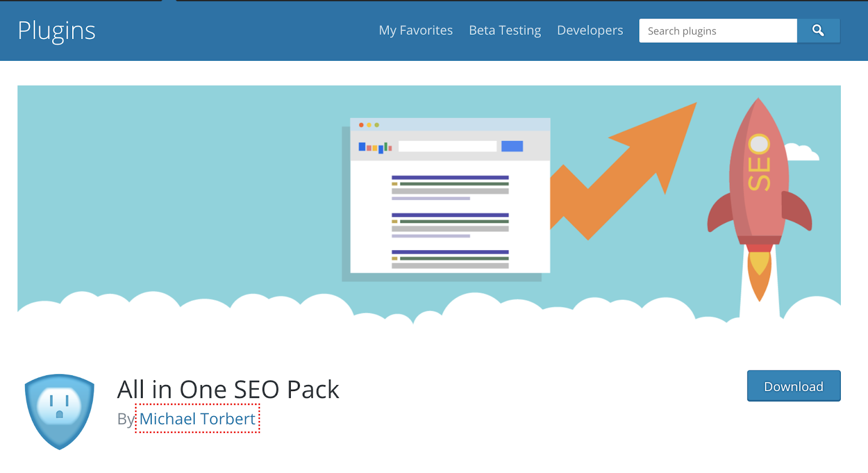Select the All in One SEO Pack title
The width and height of the screenshot is (868, 473).
click(x=228, y=389)
